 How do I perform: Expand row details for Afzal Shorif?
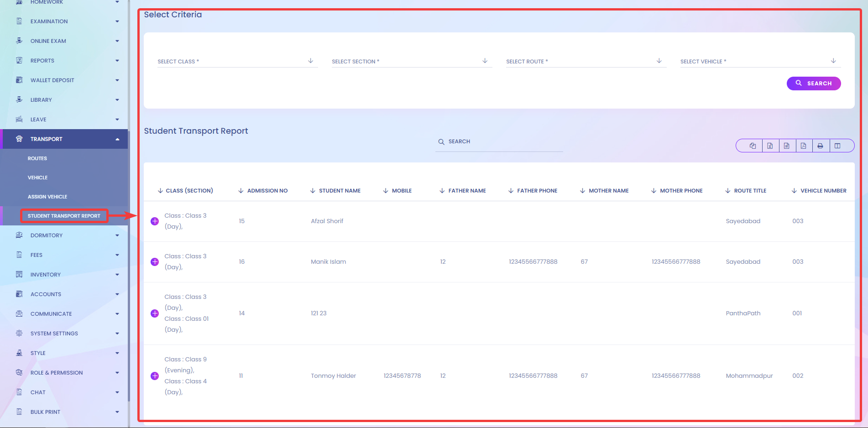(155, 221)
